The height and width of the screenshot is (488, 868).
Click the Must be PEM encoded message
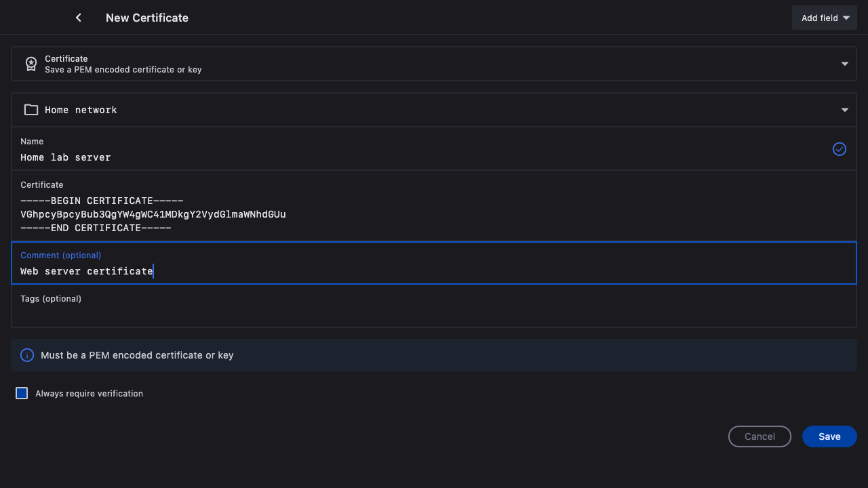[x=137, y=355]
